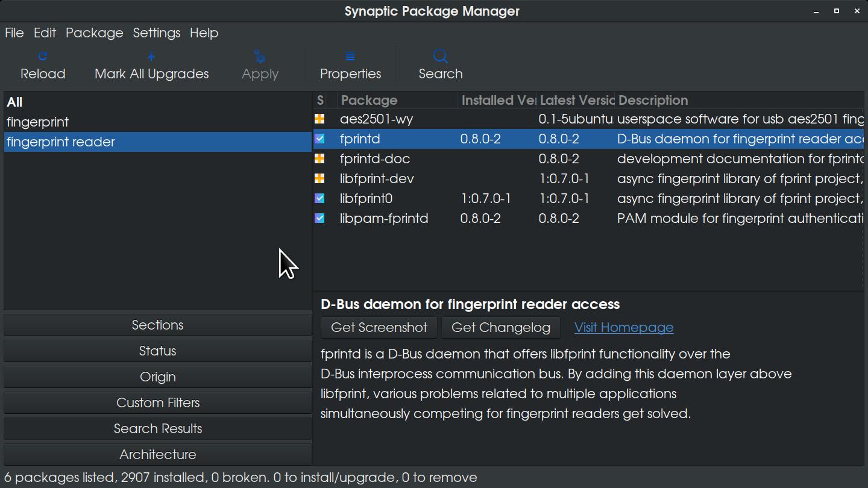Switch to the Status filter view
Viewport: 868px width, 488px height.
pos(158,351)
